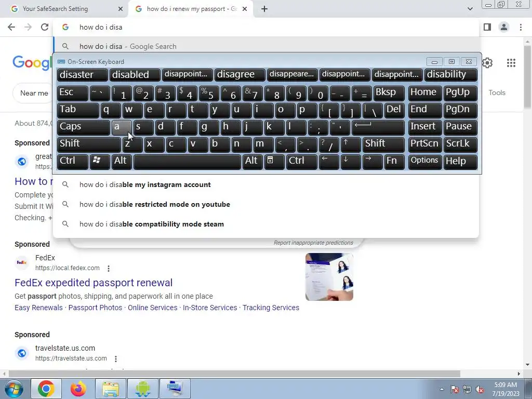Open the Chrome profile avatar

point(504,27)
